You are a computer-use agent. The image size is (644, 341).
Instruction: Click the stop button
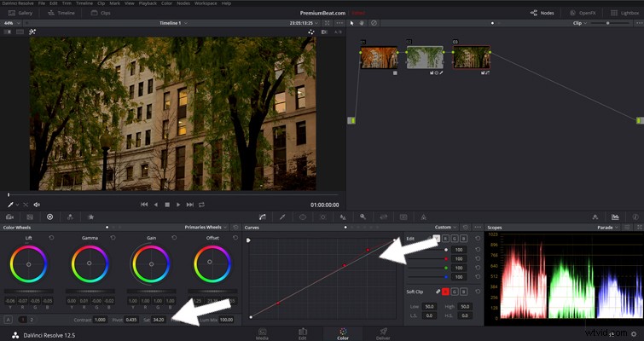[167, 205]
